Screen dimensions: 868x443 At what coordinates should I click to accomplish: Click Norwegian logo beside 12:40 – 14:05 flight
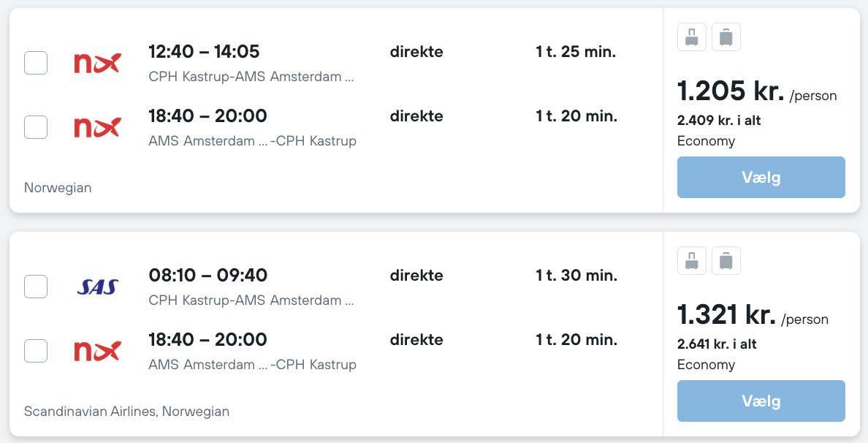pos(97,63)
